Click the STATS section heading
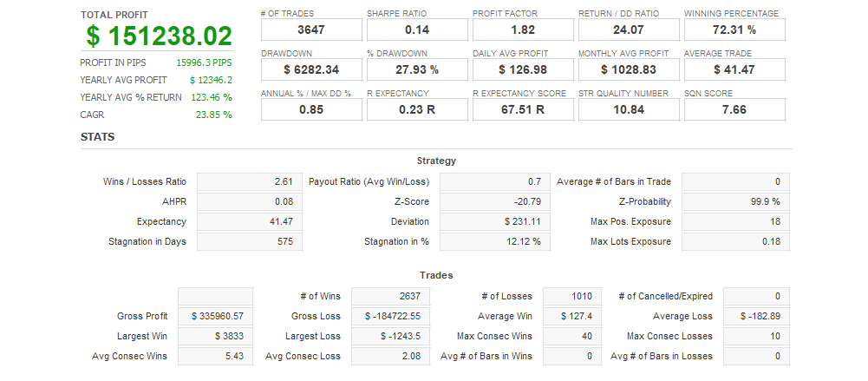The height and width of the screenshot is (381, 868). coord(97,137)
